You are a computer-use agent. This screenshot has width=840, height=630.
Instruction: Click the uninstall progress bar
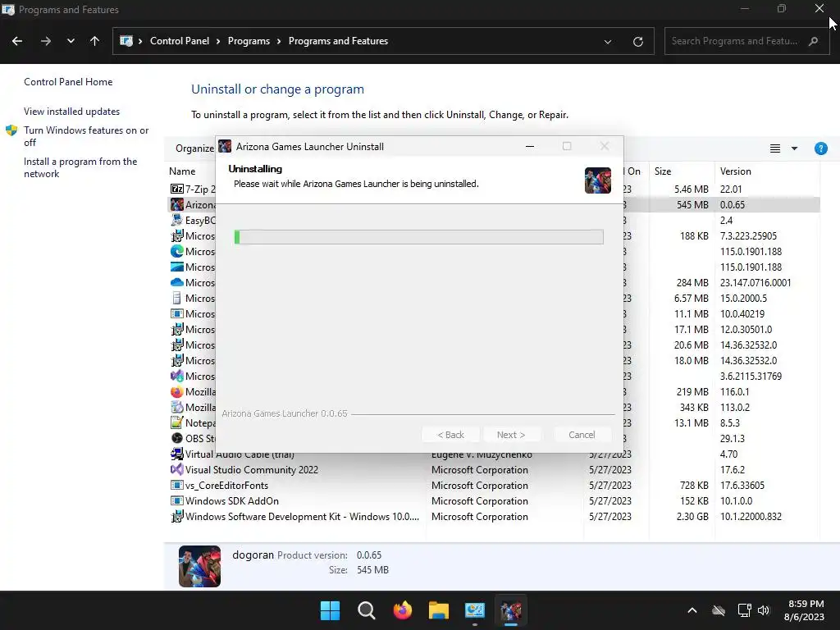click(x=419, y=237)
